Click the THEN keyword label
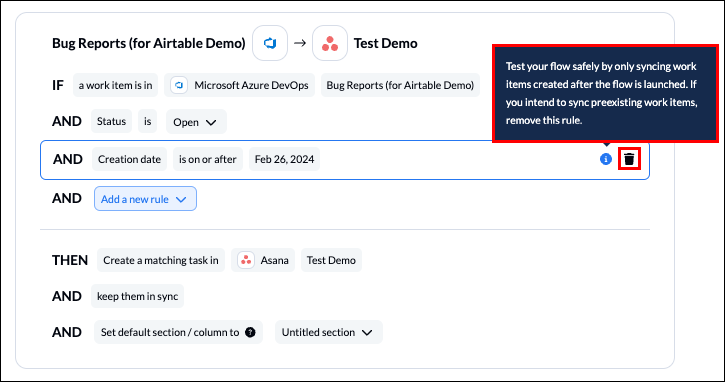This screenshot has height=382, width=725. click(x=70, y=260)
